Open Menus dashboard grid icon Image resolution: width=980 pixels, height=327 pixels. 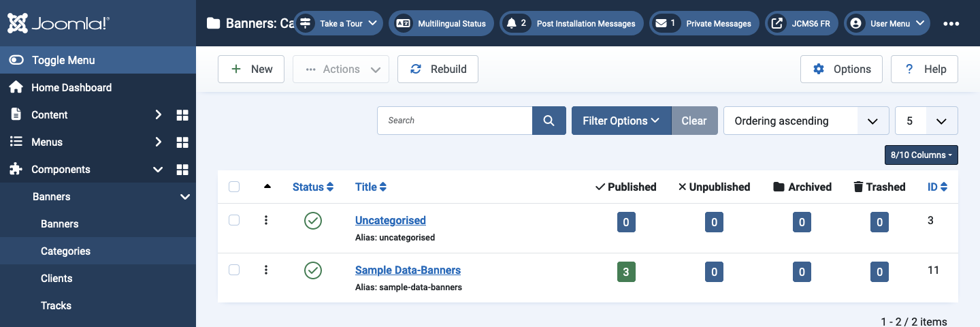click(x=182, y=142)
